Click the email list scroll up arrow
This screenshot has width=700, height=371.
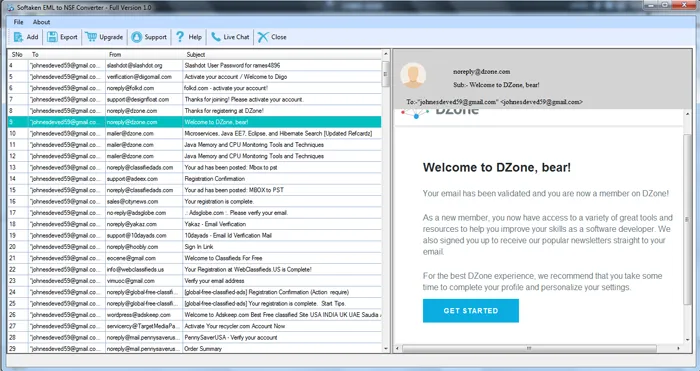coord(386,54)
